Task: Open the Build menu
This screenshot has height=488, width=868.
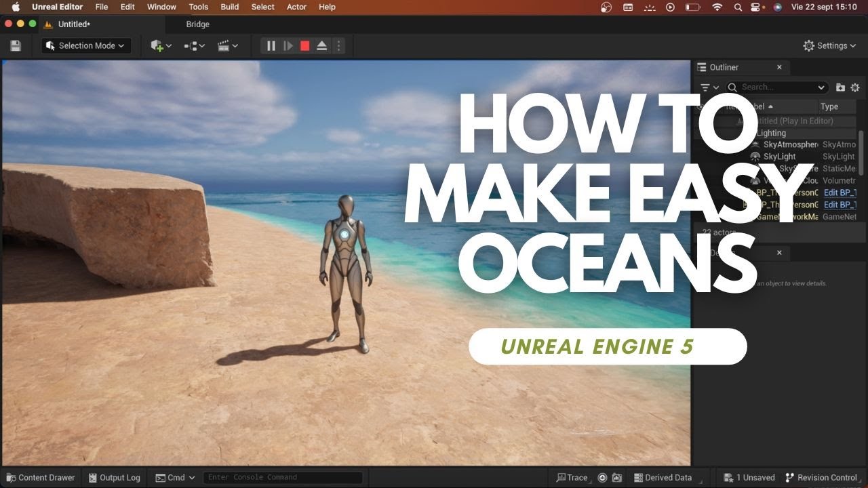Action: click(230, 7)
